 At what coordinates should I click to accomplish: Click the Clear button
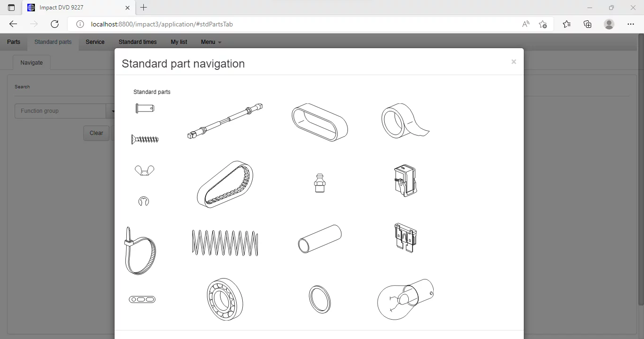[x=96, y=133]
